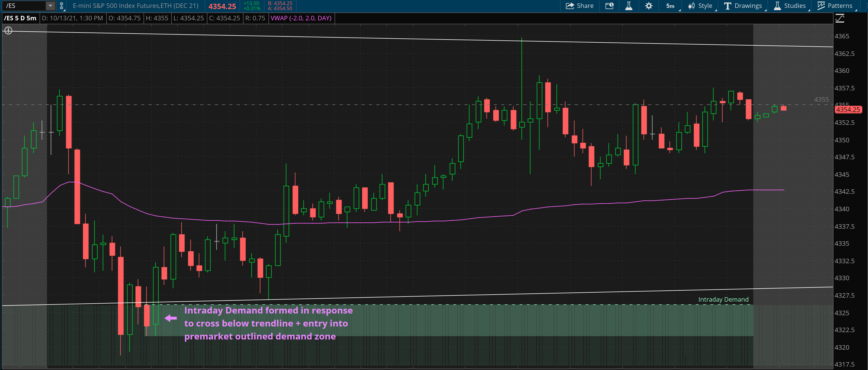Click the chart describer info icon

tap(609, 6)
